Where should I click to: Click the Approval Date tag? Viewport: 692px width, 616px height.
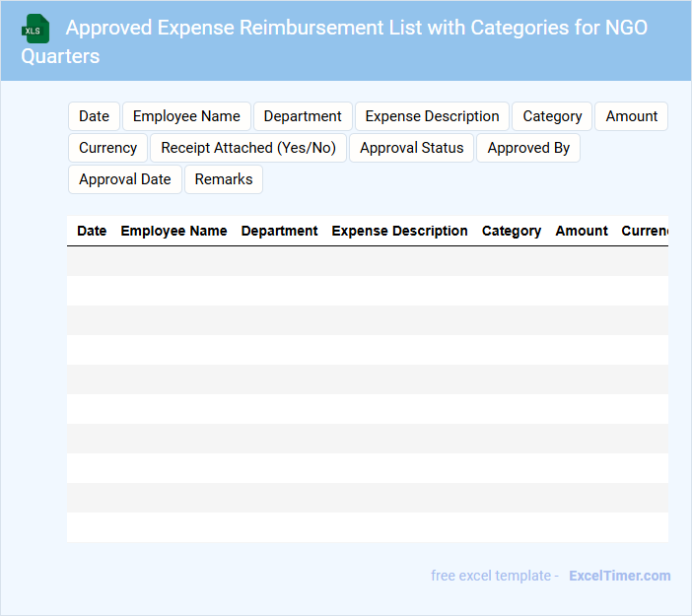[x=124, y=179]
